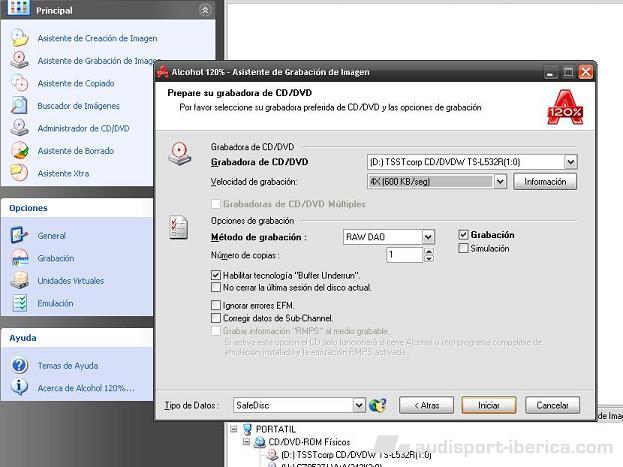The height and width of the screenshot is (467, 623).
Task: Open Temas de Ayuda
Action: [68, 366]
